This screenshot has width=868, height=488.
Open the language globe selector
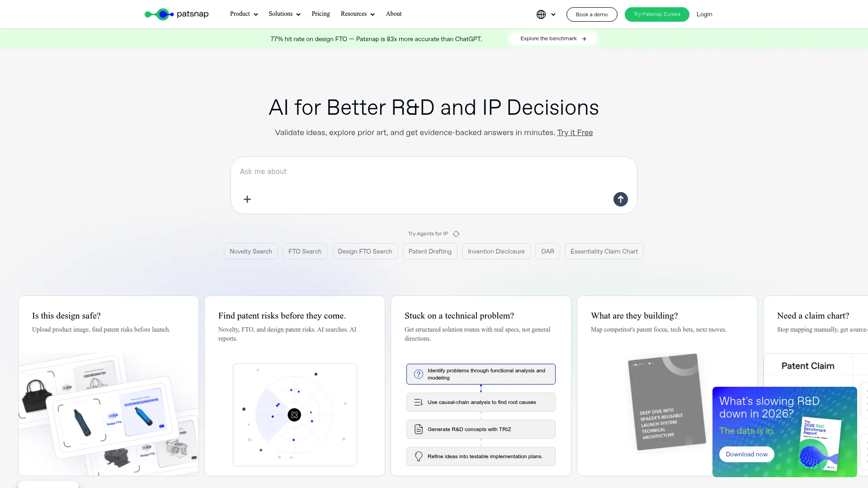(541, 14)
